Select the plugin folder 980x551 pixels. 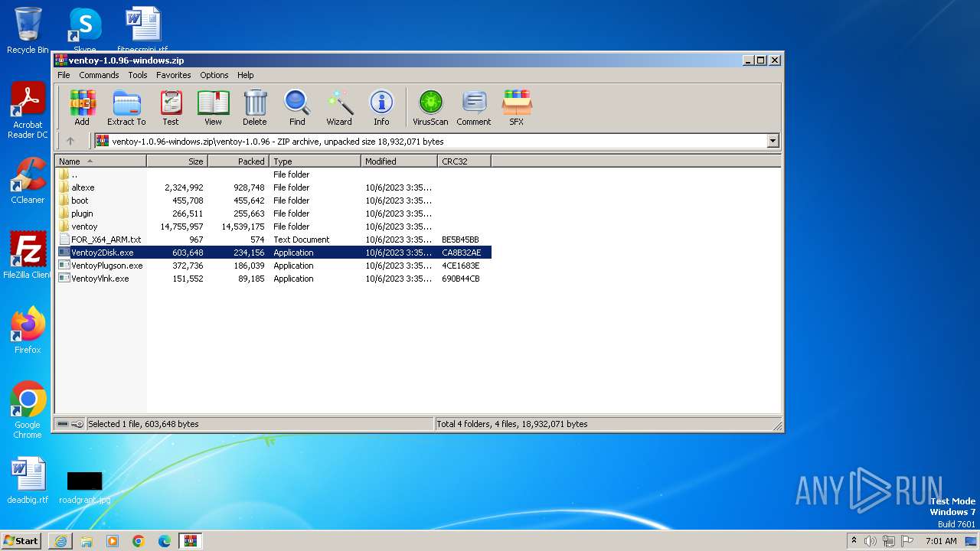tap(273, 214)
